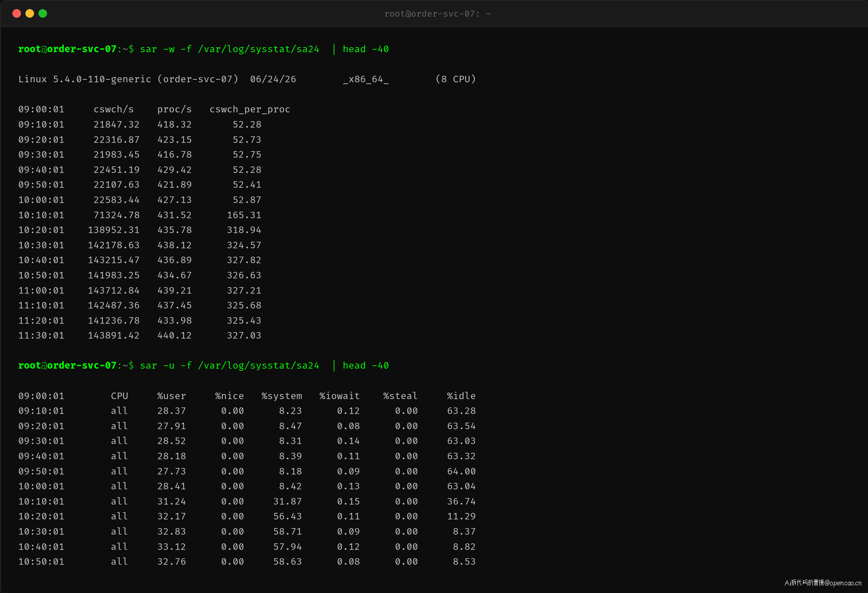Click the '%nice' column header

click(x=229, y=396)
